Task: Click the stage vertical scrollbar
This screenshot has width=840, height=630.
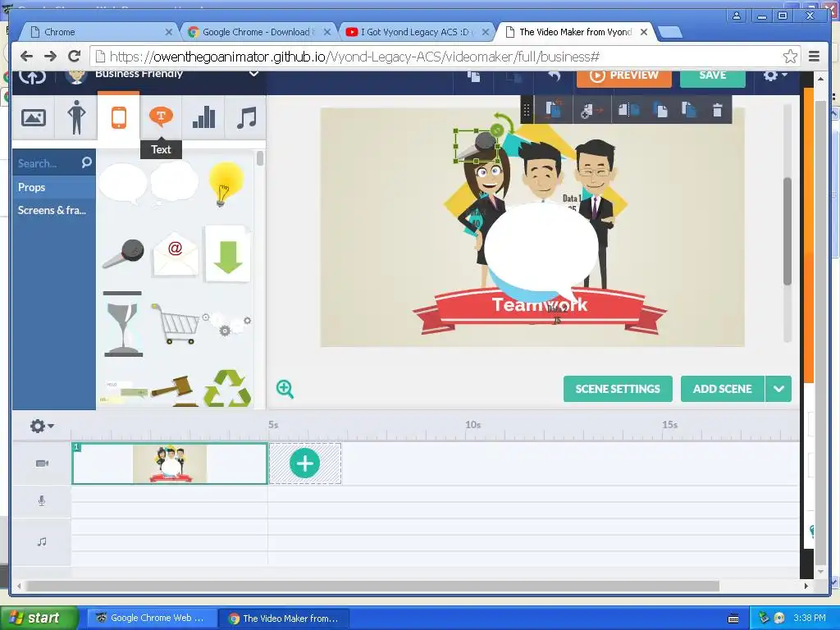Action: (x=787, y=231)
